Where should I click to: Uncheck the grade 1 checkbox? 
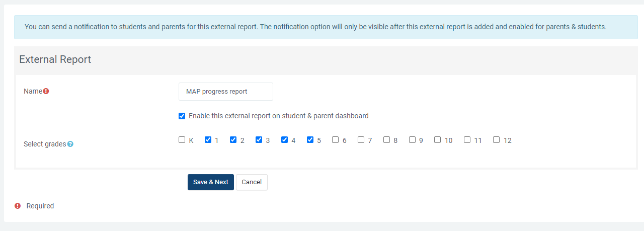[208, 140]
